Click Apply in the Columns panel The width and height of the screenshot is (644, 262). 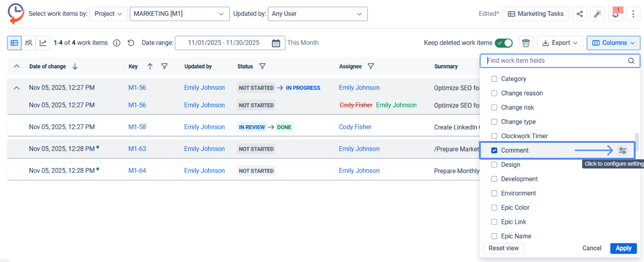pyautogui.click(x=623, y=248)
